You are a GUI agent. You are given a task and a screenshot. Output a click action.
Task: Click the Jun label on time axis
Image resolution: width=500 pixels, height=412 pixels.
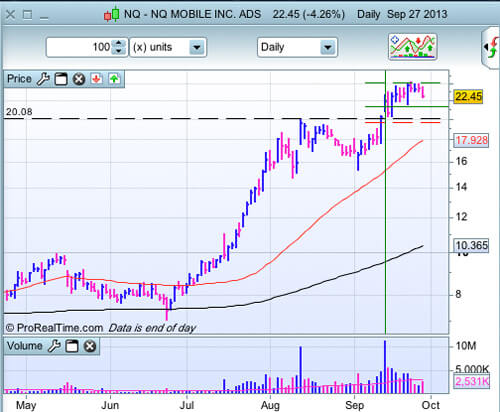point(110,405)
